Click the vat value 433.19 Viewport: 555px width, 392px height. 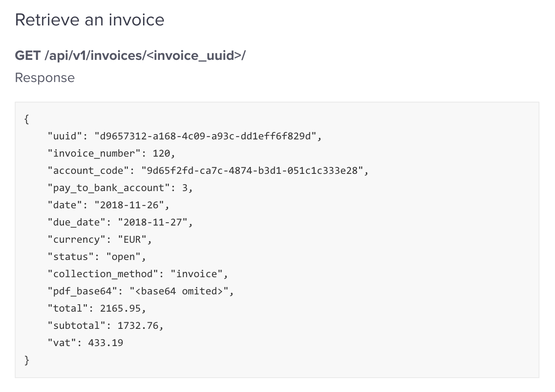(106, 343)
